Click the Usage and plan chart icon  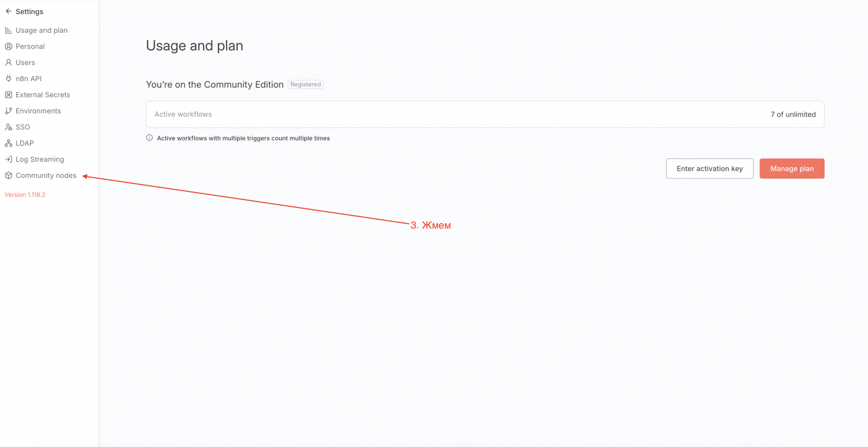[8, 30]
